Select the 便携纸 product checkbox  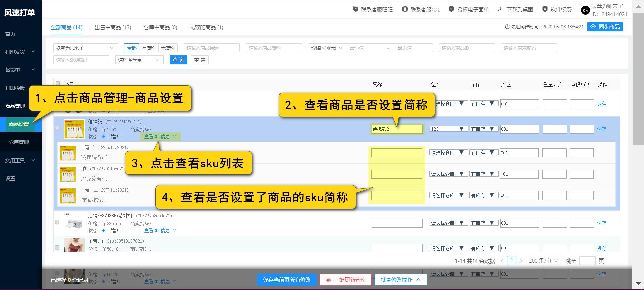(x=57, y=128)
